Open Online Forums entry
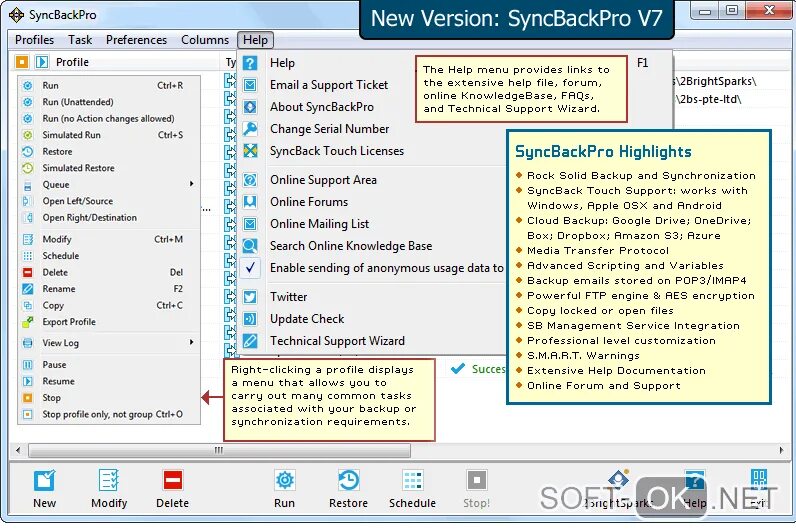 pos(309,202)
